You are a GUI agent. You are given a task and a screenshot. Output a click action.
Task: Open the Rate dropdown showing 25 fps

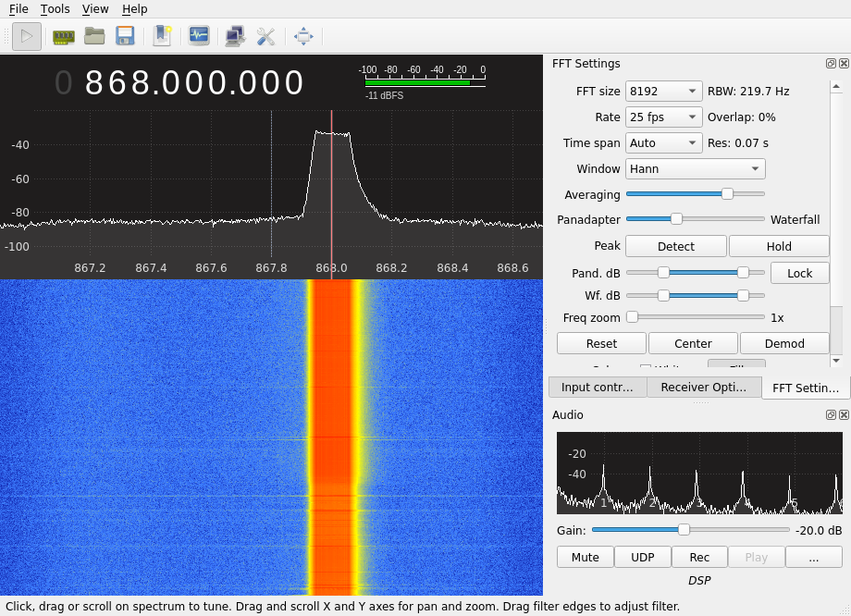[x=663, y=117]
